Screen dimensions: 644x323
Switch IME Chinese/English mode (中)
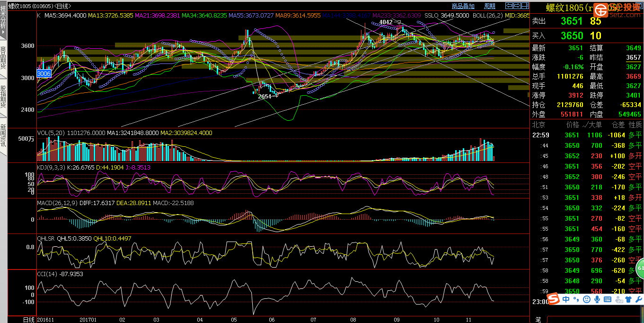tap(566, 299)
